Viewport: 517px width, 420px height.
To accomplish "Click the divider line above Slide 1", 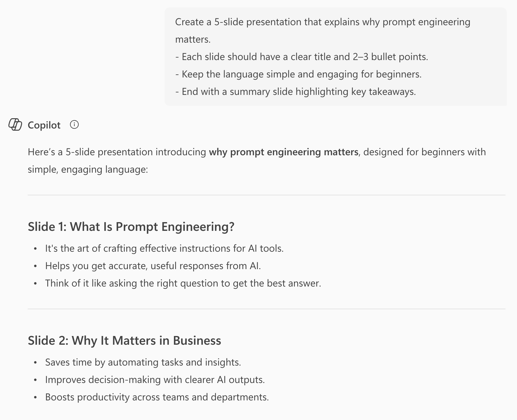I will [x=266, y=195].
